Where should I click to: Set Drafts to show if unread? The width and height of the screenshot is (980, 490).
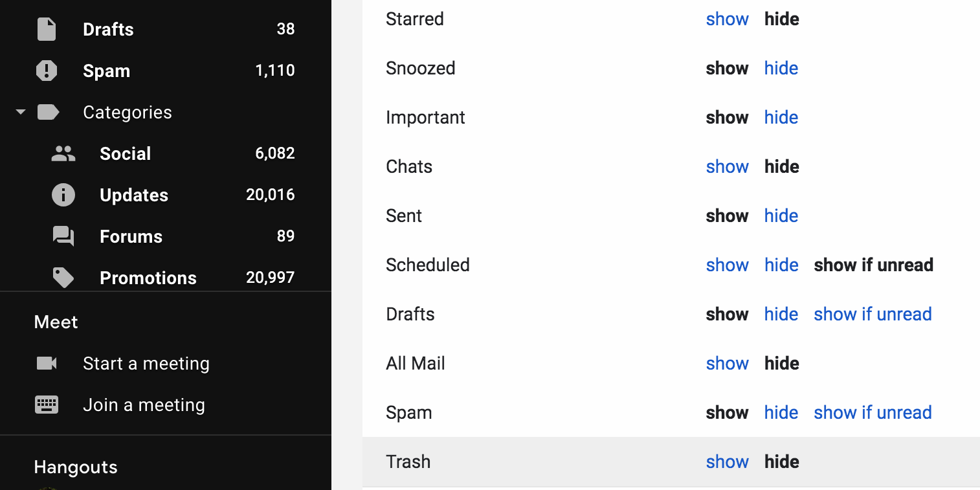click(x=873, y=314)
